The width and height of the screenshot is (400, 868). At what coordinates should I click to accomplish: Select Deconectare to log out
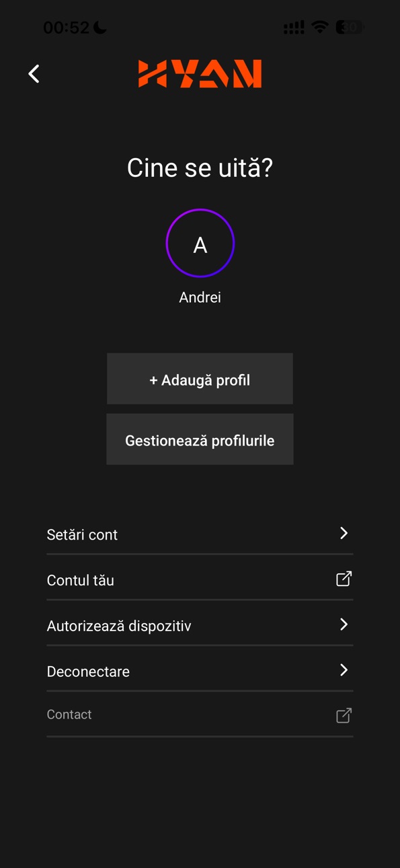(200, 671)
